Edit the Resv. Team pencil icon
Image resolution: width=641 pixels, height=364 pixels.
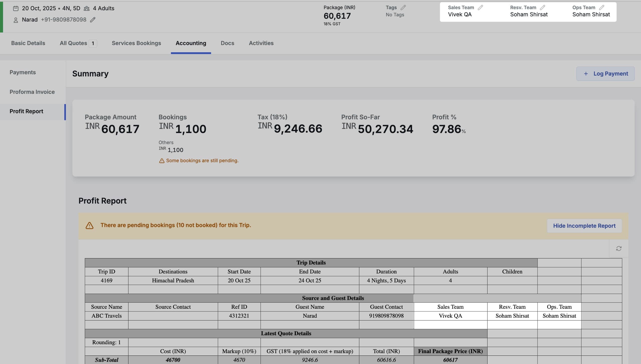tap(543, 7)
